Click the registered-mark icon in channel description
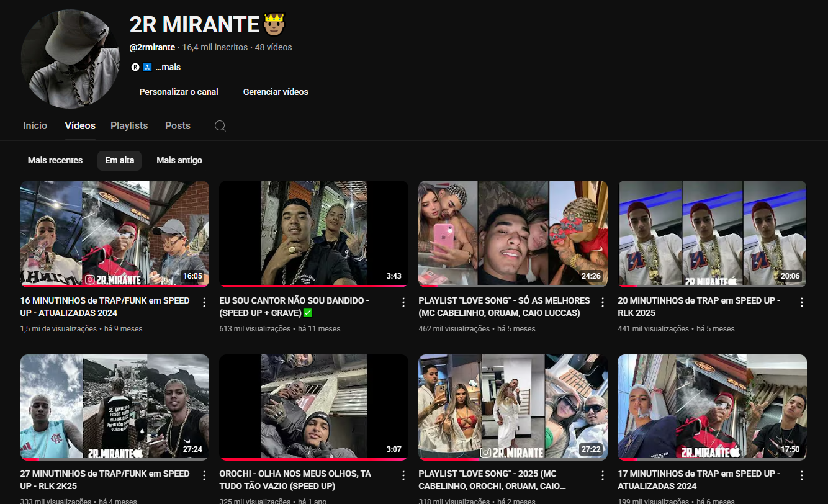The height and width of the screenshot is (504, 828). [x=135, y=67]
